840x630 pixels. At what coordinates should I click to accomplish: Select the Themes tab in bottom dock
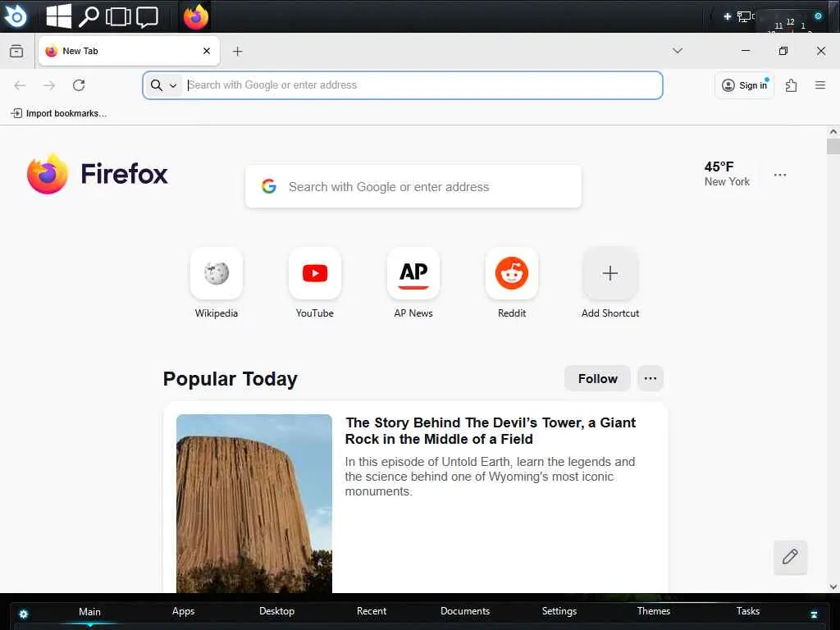click(x=654, y=611)
